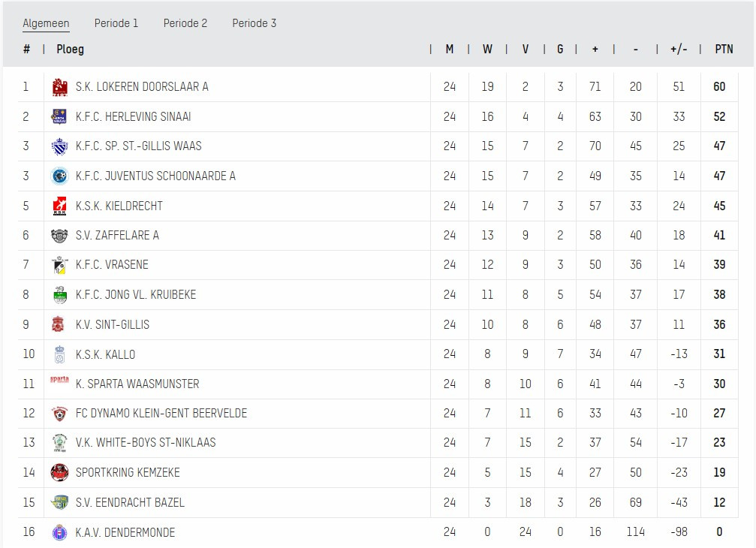
Task: Click the K.S.K. Kieldrecht red logo
Action: [60, 206]
